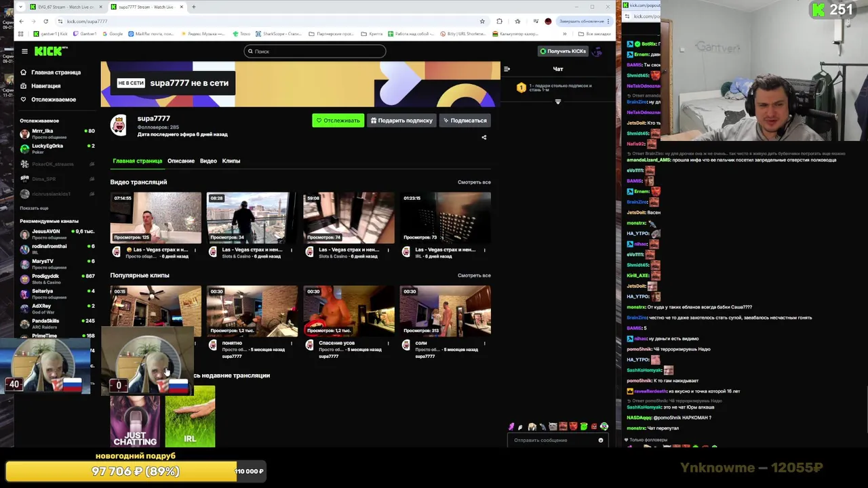
Task: Click Смотреть все for Видео трансляций
Action: tap(474, 182)
